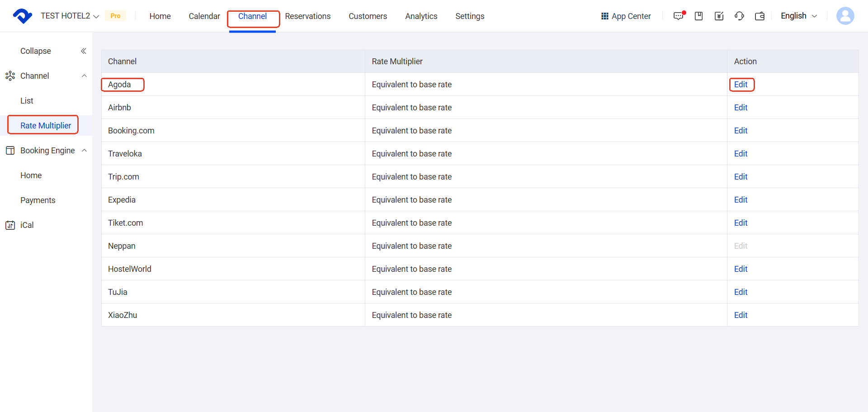Go to the Home top tab
Screen dimensions: 868x412
point(160,16)
